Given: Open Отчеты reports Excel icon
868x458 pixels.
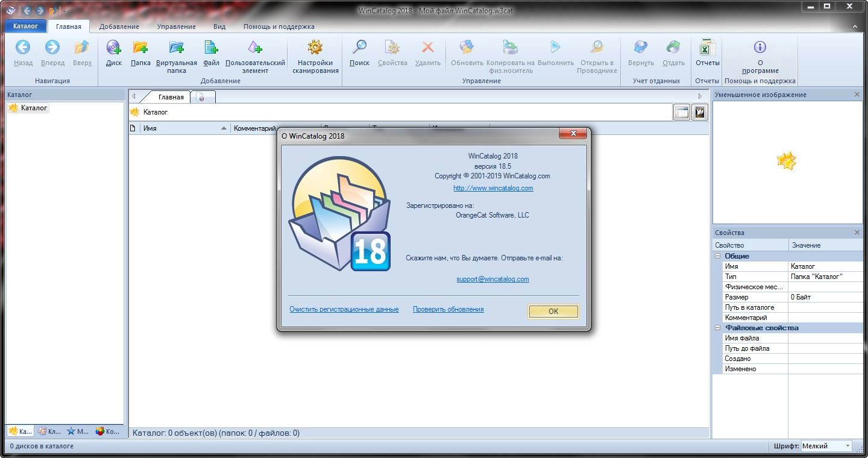Looking at the screenshot, I should click(707, 47).
